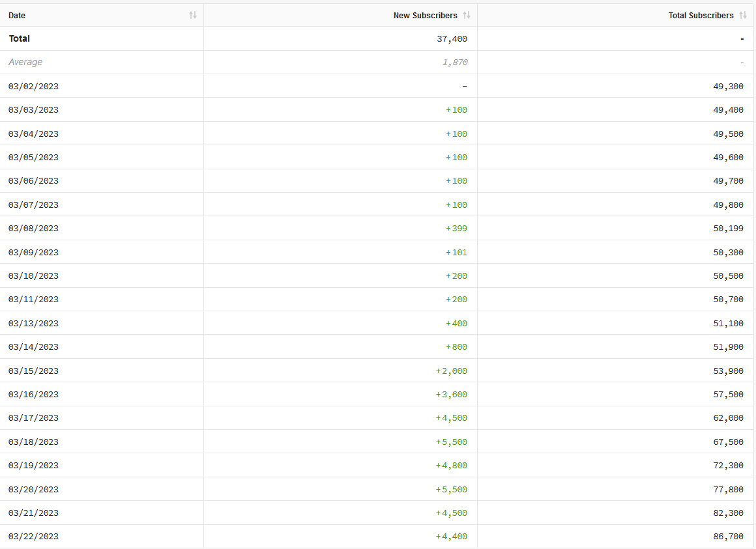
Task: Select total subscribers 49,400
Action: point(728,110)
